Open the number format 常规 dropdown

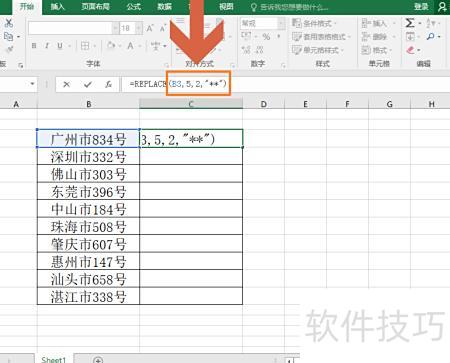point(281,23)
